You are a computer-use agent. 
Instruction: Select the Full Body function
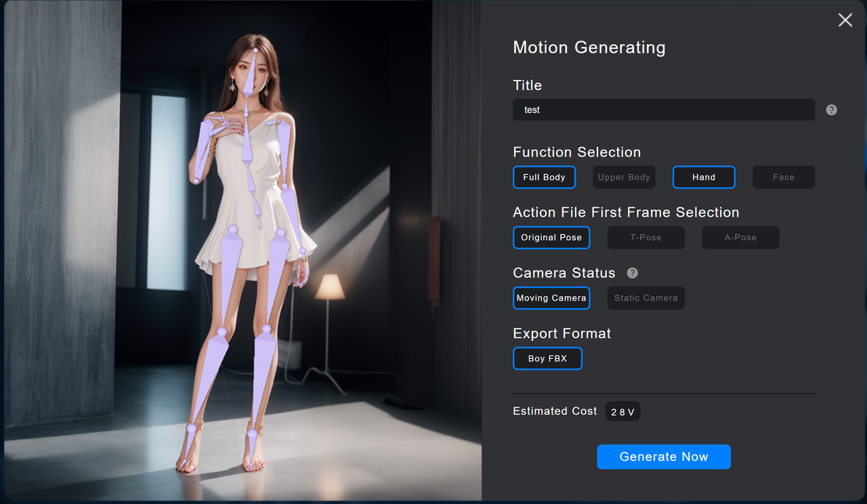[x=544, y=177]
